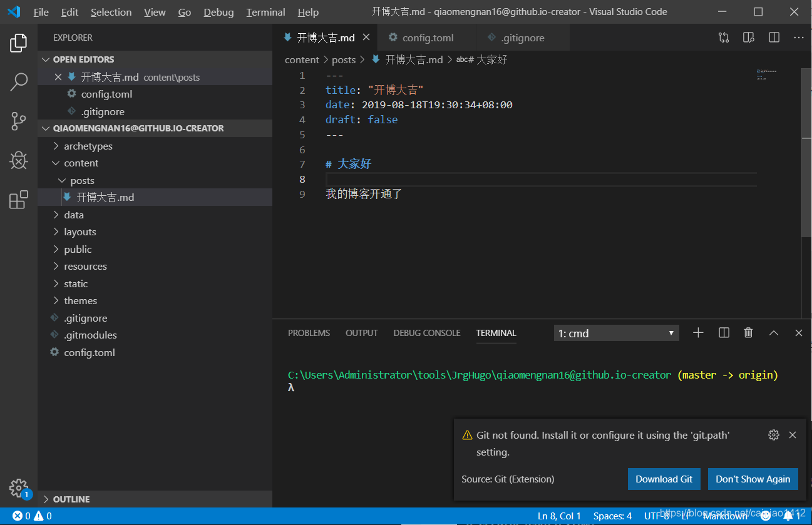
Task: Select config.toml in Open Editors list
Action: click(x=155, y=94)
